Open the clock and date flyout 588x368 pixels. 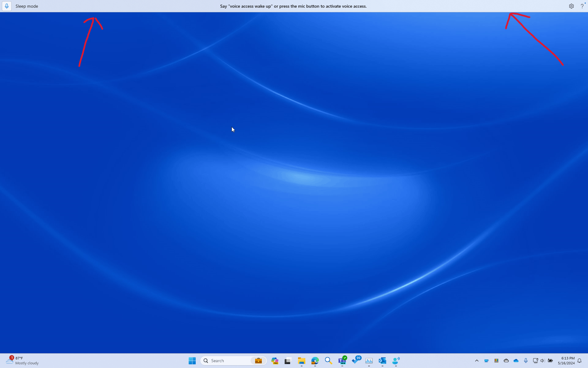[x=566, y=361]
